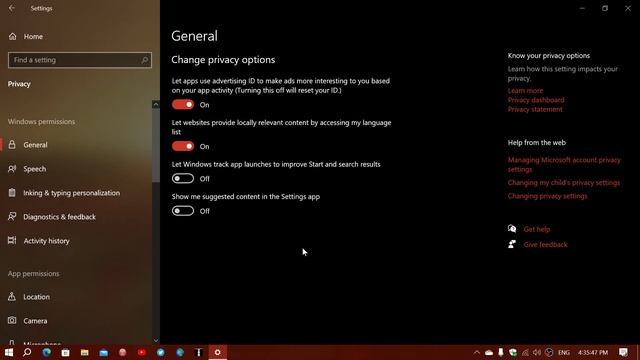Open Managing Microsoft account privacy settings link
The width and height of the screenshot is (640, 360).
click(564, 164)
